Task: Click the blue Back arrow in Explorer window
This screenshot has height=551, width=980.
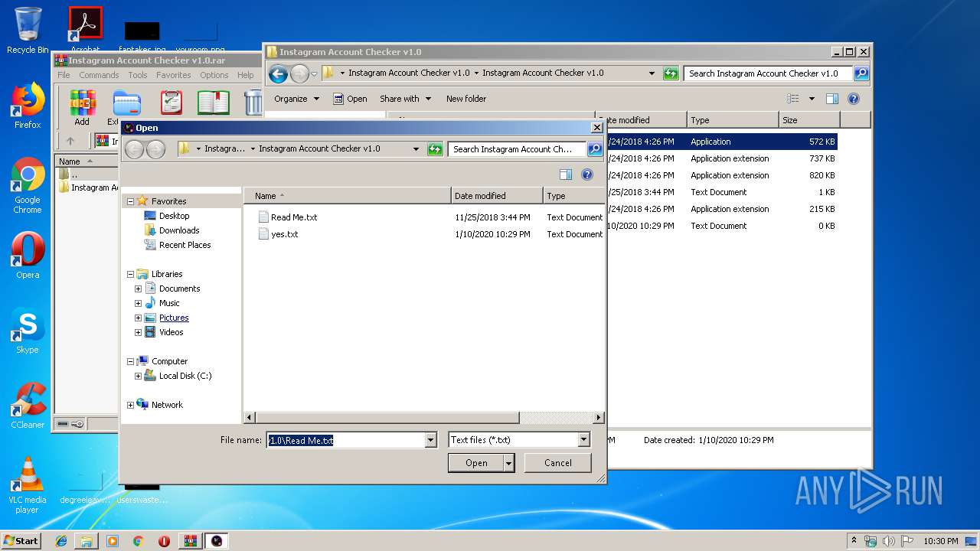Action: [279, 73]
